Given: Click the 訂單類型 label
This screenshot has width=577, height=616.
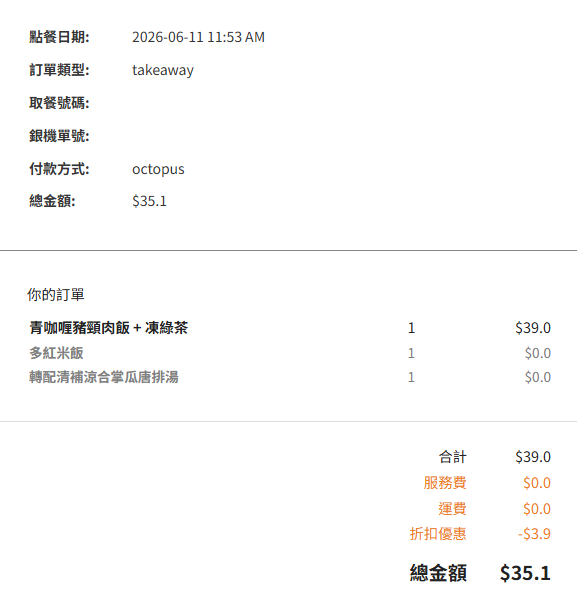Looking at the screenshot, I should [59, 70].
